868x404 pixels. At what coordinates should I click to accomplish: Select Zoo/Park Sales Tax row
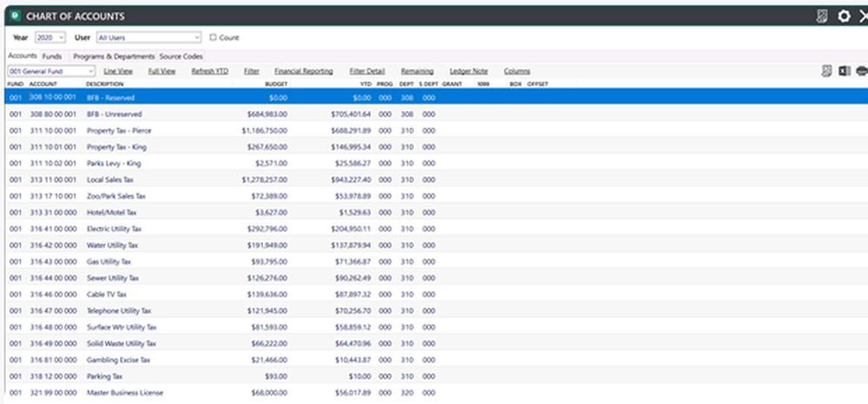click(x=437, y=196)
